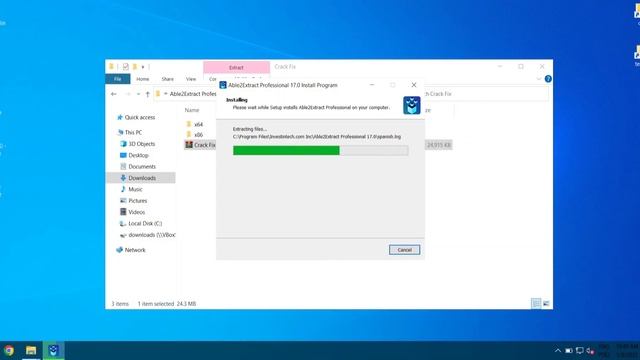Open the Share ribbon tab
The image size is (640, 360).
tap(167, 79)
